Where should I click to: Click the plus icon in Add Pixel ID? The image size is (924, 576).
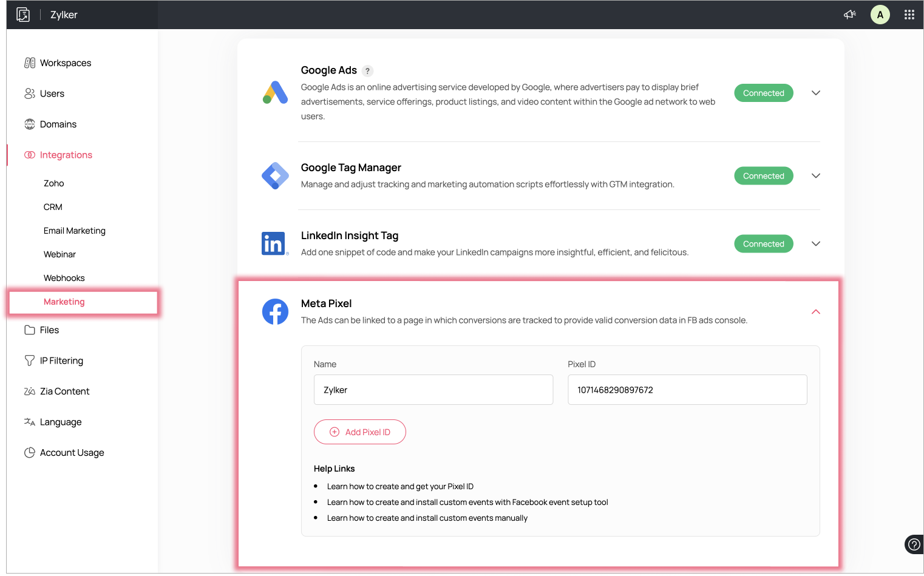335,432
